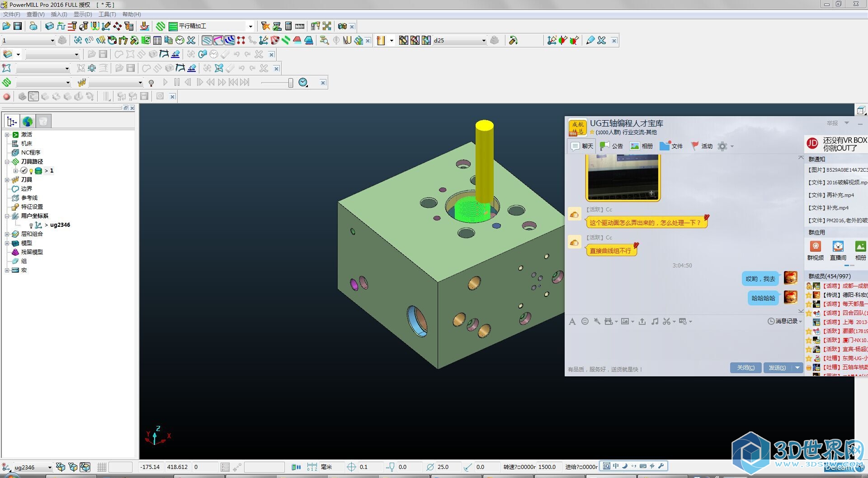
Task: Open the 群视频 group app icon
Action: click(816, 250)
